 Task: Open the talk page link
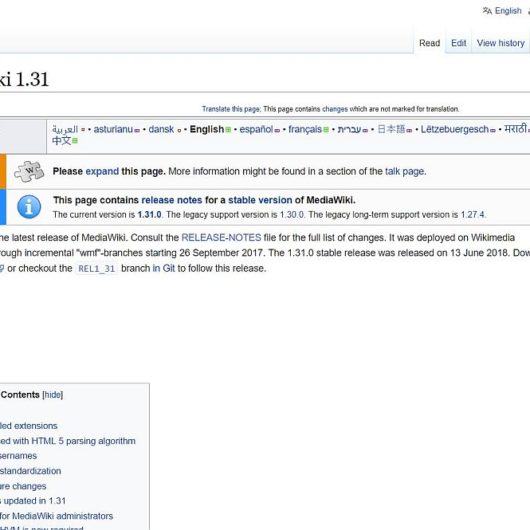click(405, 171)
